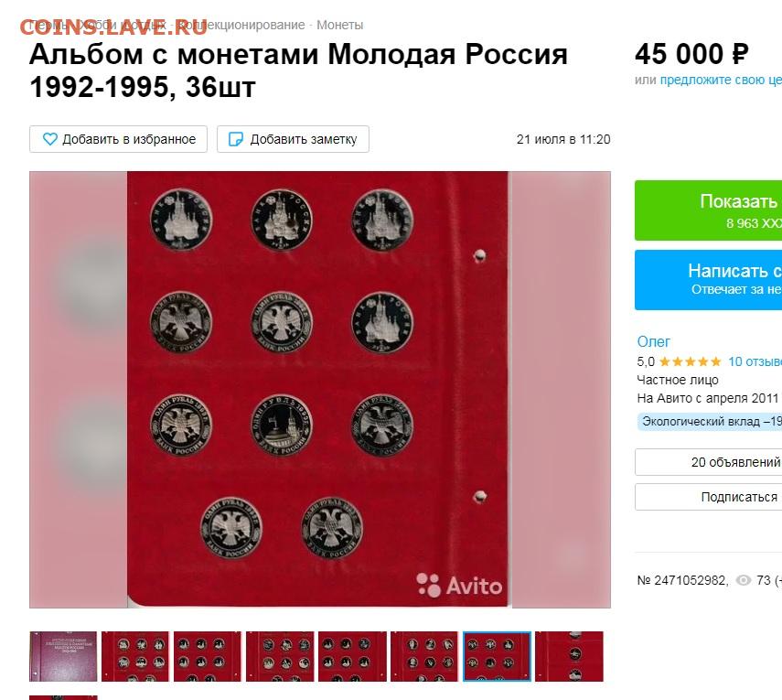Select the second coin page thumbnail
The height and width of the screenshot is (700, 782).
(x=135, y=656)
